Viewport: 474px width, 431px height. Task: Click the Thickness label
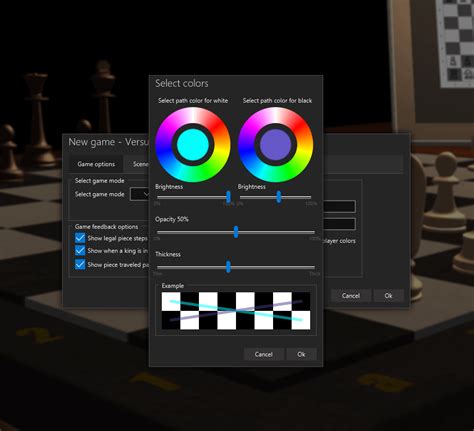pos(168,254)
